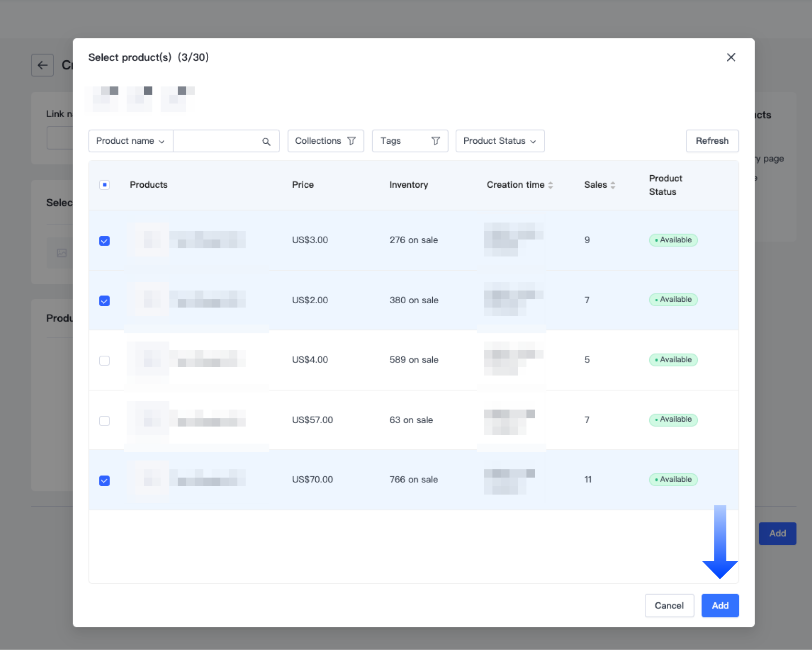Open the Product name dropdown
The height and width of the screenshot is (650, 812).
pos(130,141)
